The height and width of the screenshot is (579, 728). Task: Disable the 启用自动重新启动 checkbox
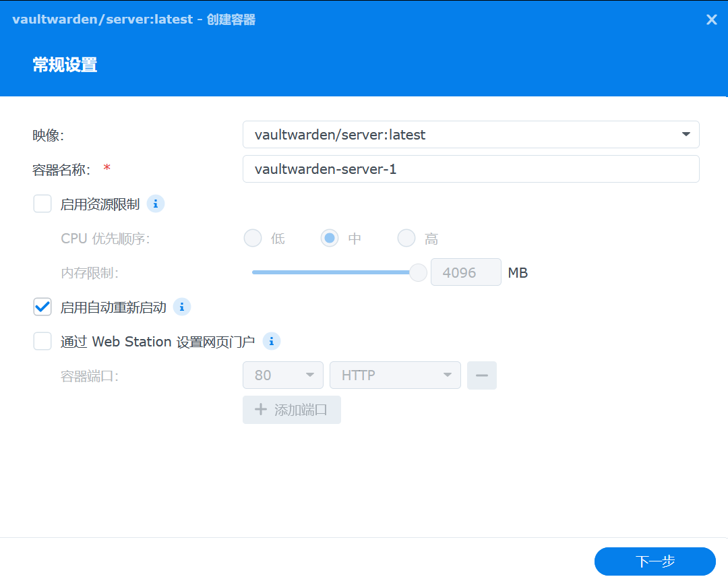(42, 307)
